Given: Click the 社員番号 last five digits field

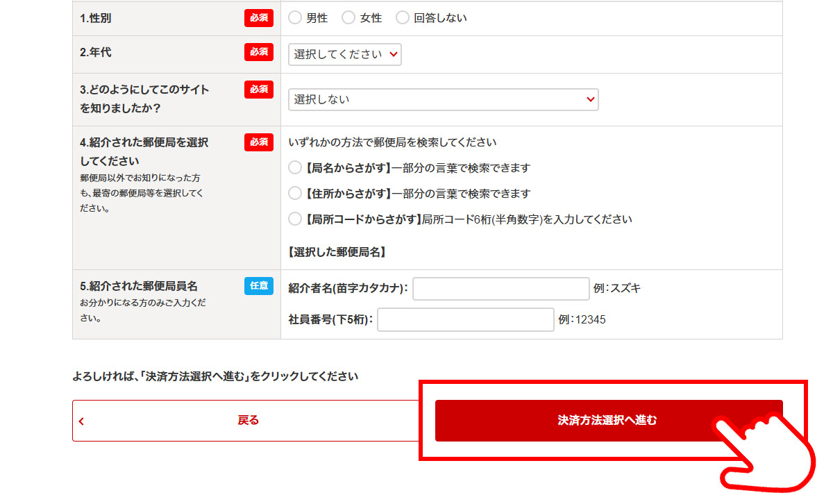Looking at the screenshot, I should (466, 319).
